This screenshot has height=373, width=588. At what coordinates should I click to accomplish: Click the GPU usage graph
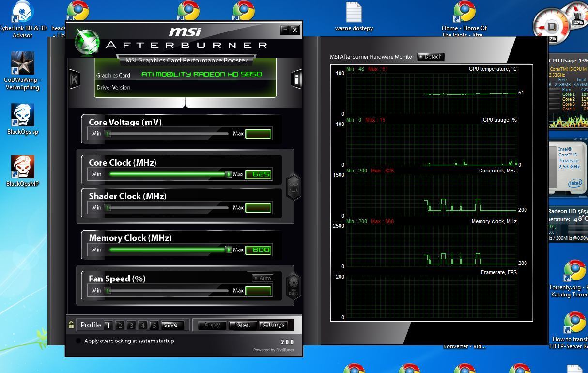tap(431, 144)
